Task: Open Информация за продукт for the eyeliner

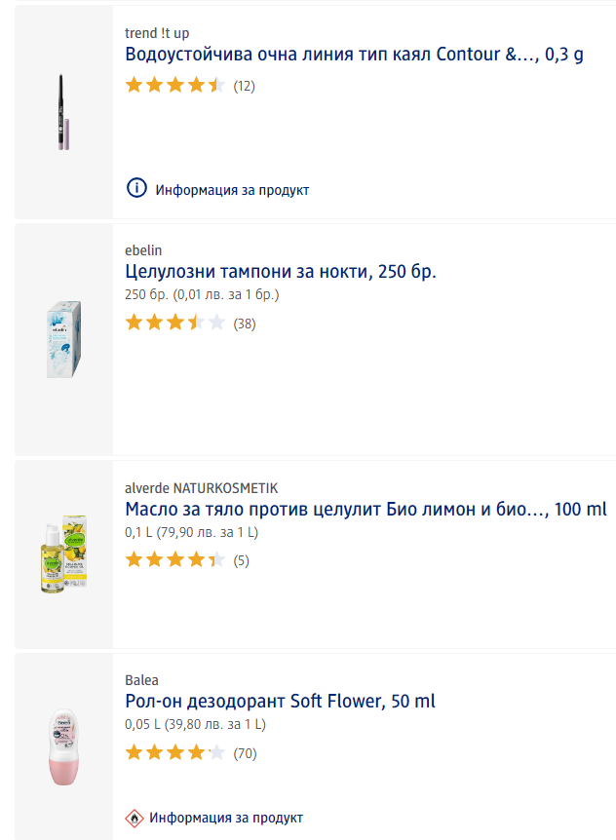Action: coord(232,190)
